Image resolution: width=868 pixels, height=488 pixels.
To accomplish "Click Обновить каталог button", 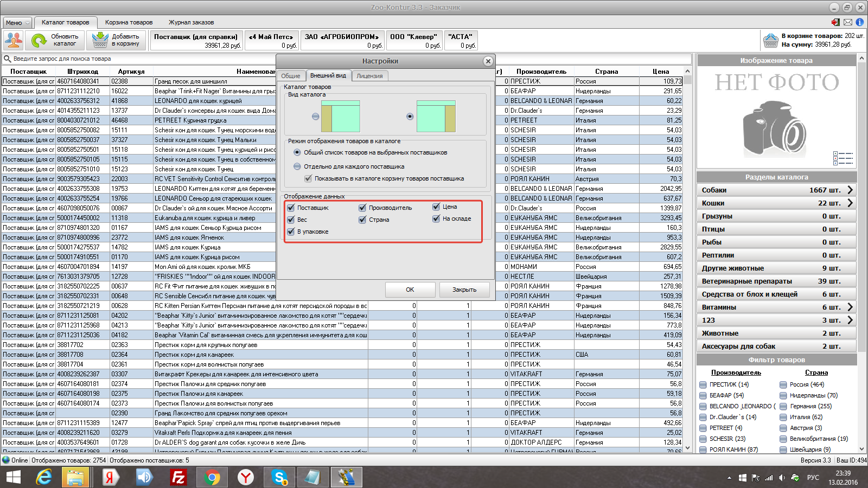I will coord(54,40).
